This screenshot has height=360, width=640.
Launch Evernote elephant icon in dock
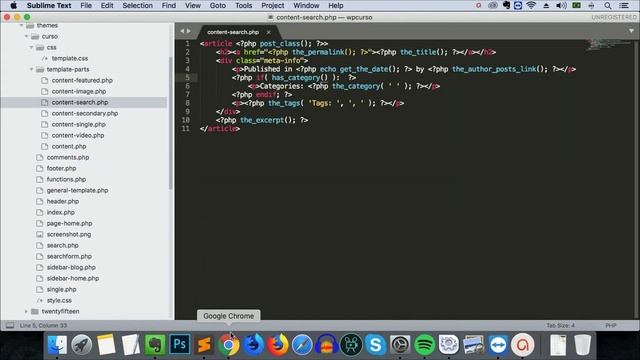tap(155, 344)
